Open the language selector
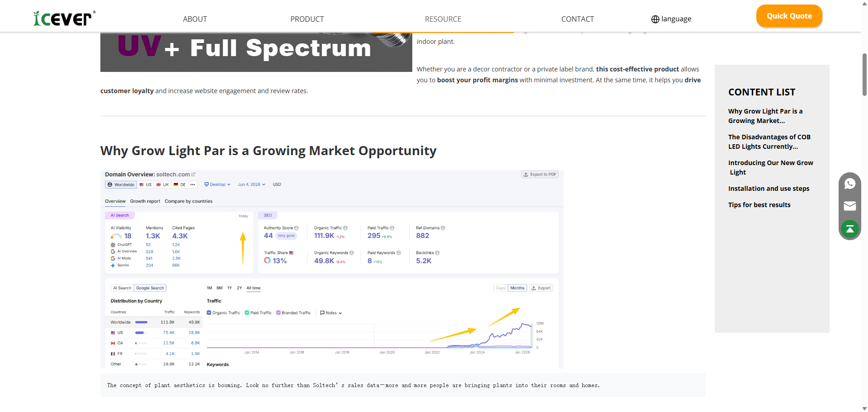868x412 pixels. [x=671, y=19]
